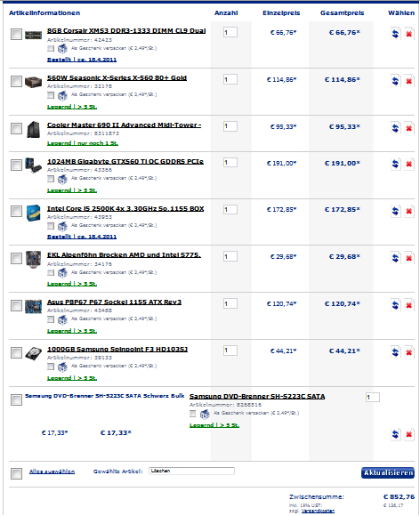
Task: Remove Cooler Master 690 II with red X
Action: [408, 128]
